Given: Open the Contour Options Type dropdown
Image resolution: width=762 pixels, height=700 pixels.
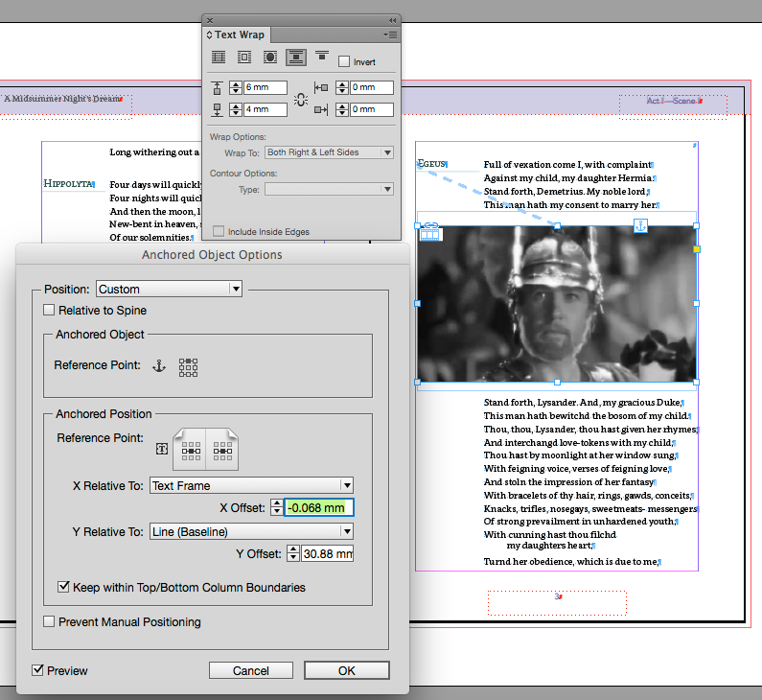Looking at the screenshot, I should pos(329,189).
